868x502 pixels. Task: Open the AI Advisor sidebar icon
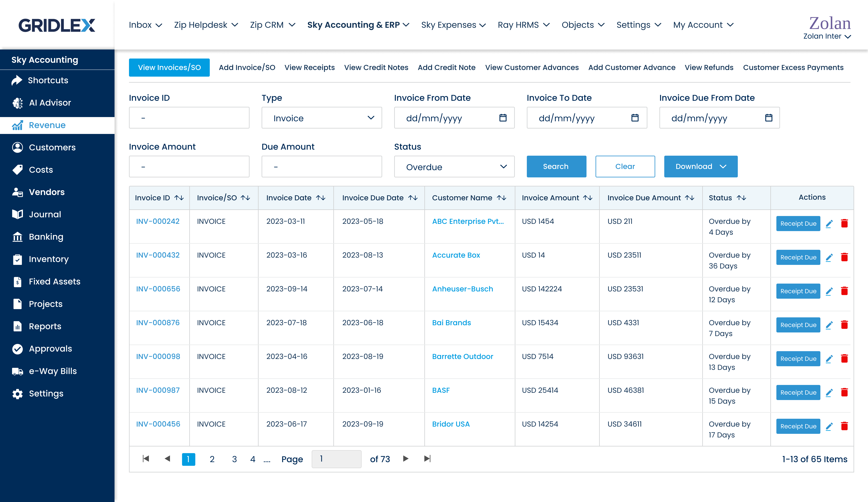click(18, 103)
